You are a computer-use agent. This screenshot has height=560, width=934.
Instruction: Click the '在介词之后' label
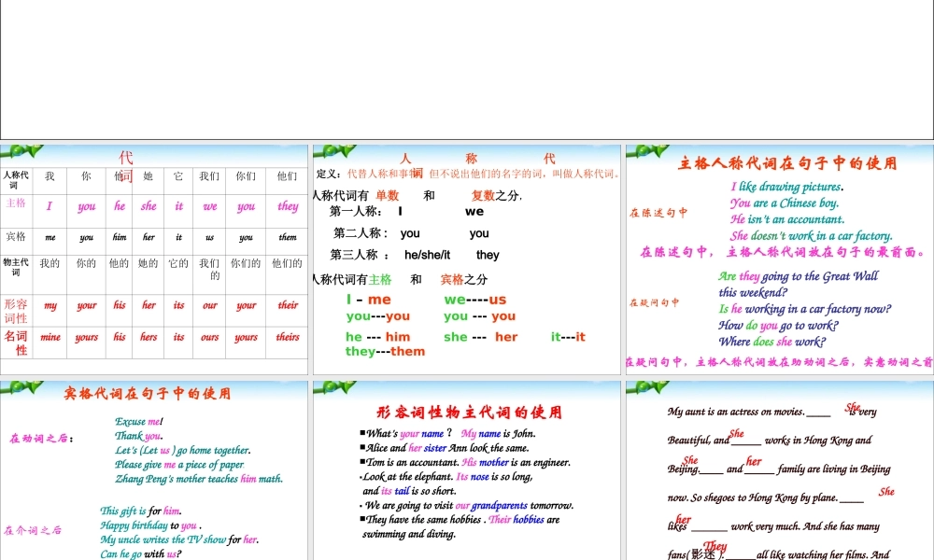[x=33, y=530]
